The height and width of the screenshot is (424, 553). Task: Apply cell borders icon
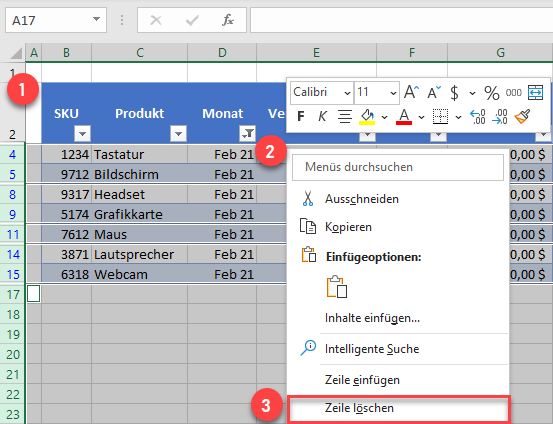(x=440, y=116)
